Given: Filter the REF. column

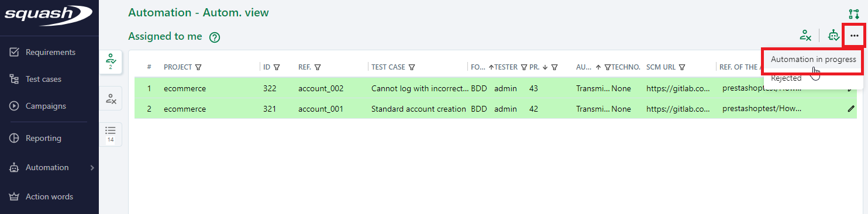Looking at the screenshot, I should pos(318,67).
